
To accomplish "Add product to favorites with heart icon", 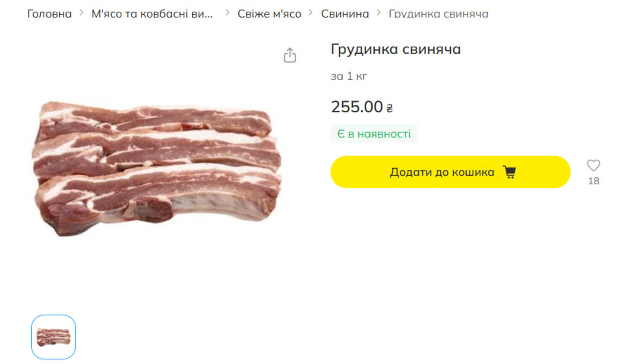I will coord(593,165).
